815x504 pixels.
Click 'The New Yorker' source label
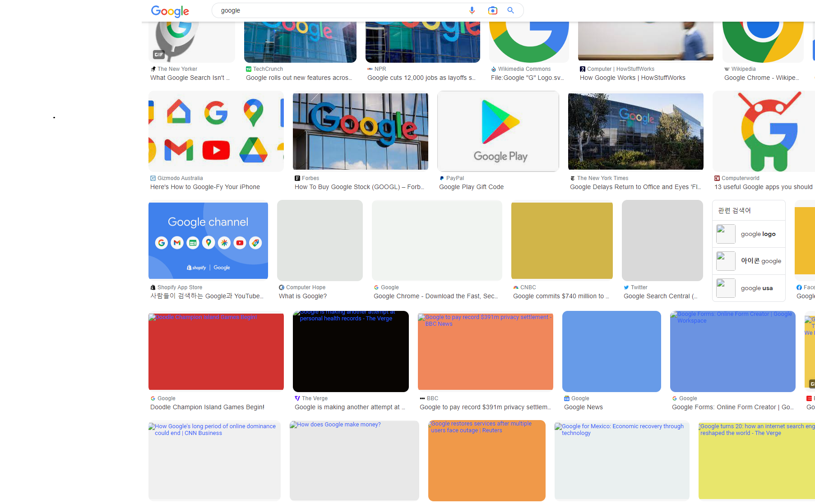click(177, 69)
